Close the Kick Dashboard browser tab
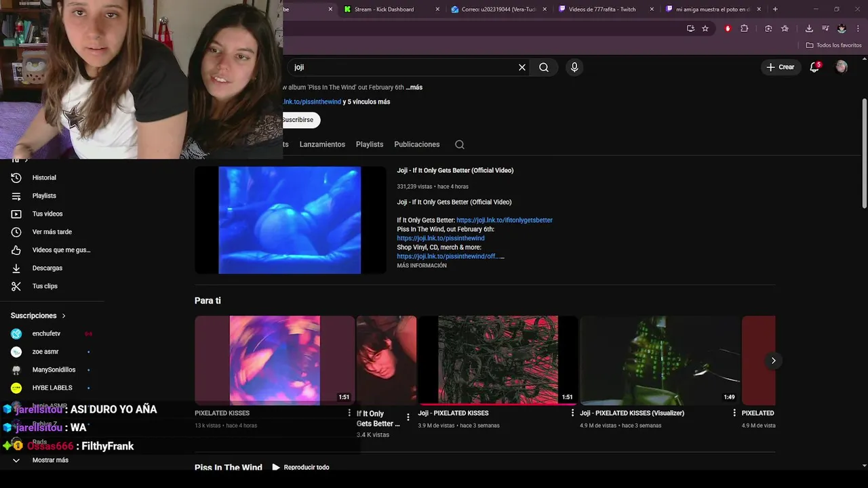Viewport: 868px width, 488px height. coord(437,9)
